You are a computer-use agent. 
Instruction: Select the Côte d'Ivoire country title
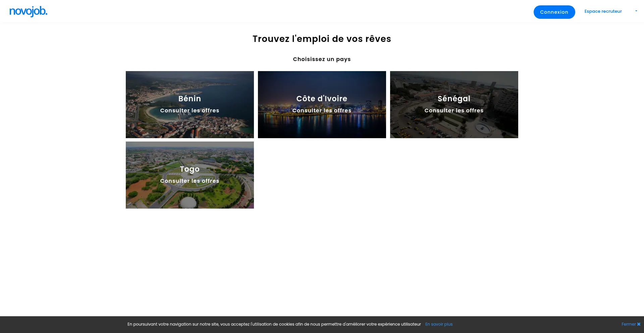click(x=322, y=99)
